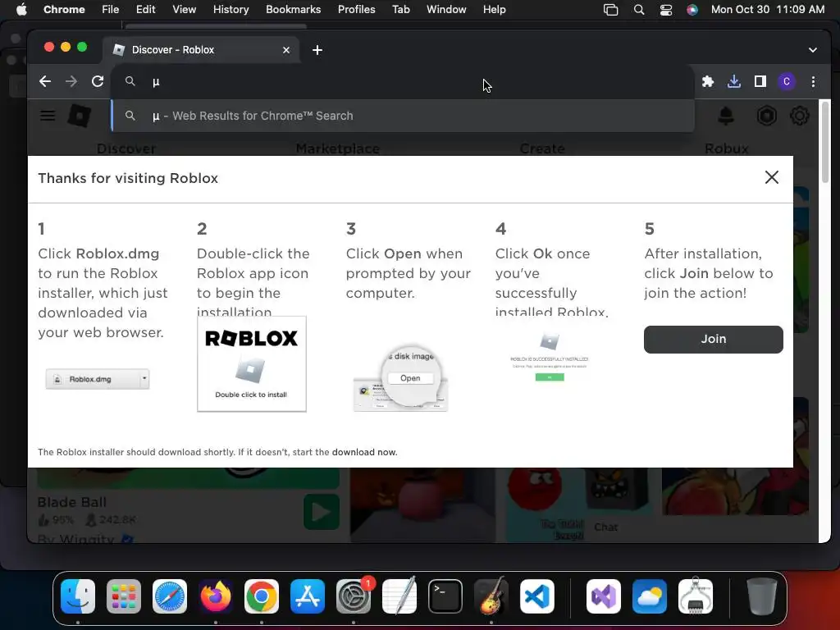Open Launchpad from the Dock

pos(124,596)
